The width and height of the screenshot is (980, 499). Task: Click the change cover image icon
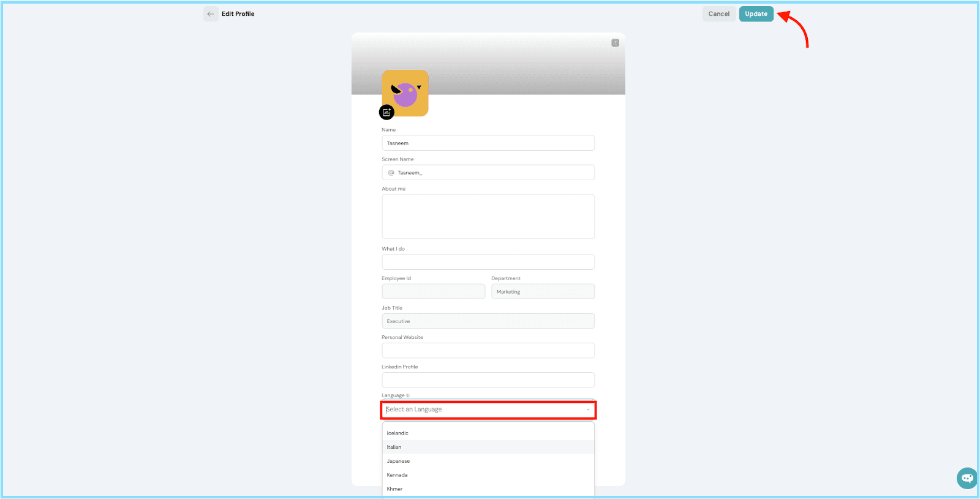point(615,43)
